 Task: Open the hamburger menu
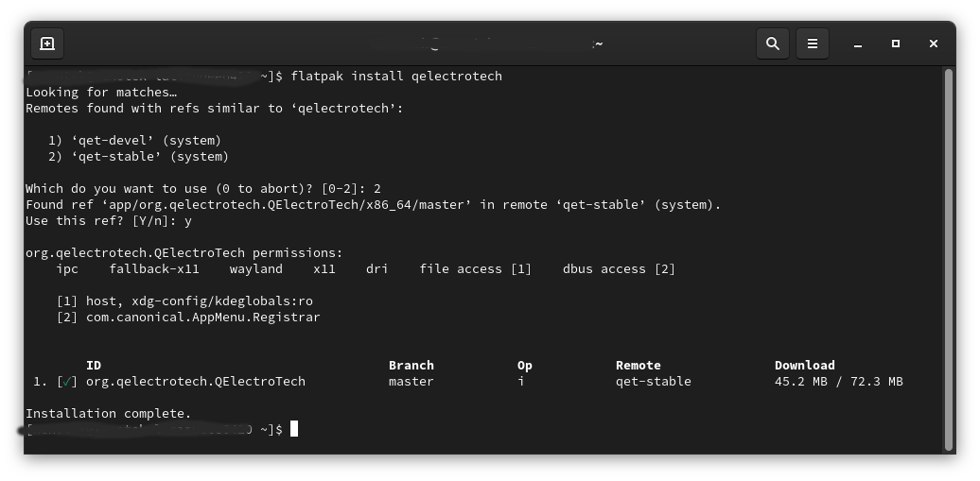pos(812,43)
